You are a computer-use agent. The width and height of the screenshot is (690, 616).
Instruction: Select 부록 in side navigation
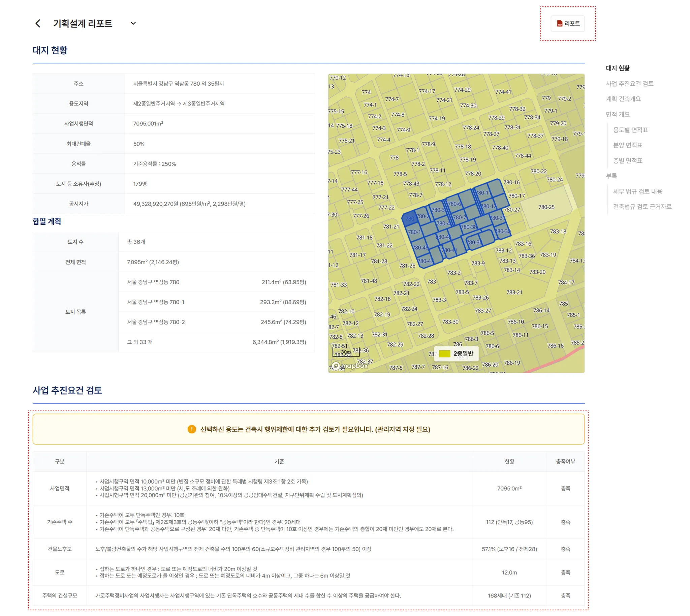(611, 176)
